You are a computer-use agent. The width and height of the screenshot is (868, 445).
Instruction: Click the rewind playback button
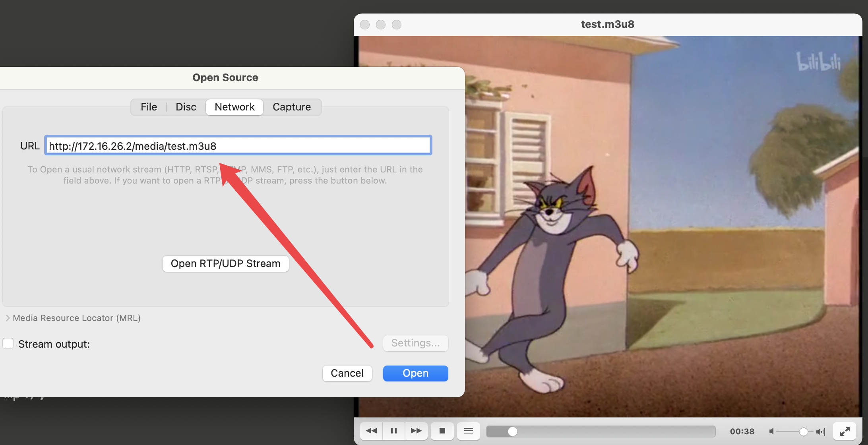(371, 431)
